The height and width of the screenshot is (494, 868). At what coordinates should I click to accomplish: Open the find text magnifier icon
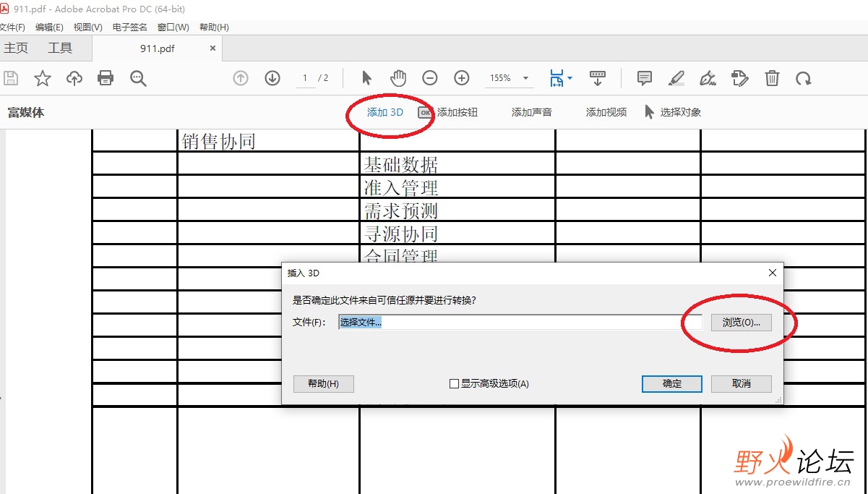click(x=138, y=78)
